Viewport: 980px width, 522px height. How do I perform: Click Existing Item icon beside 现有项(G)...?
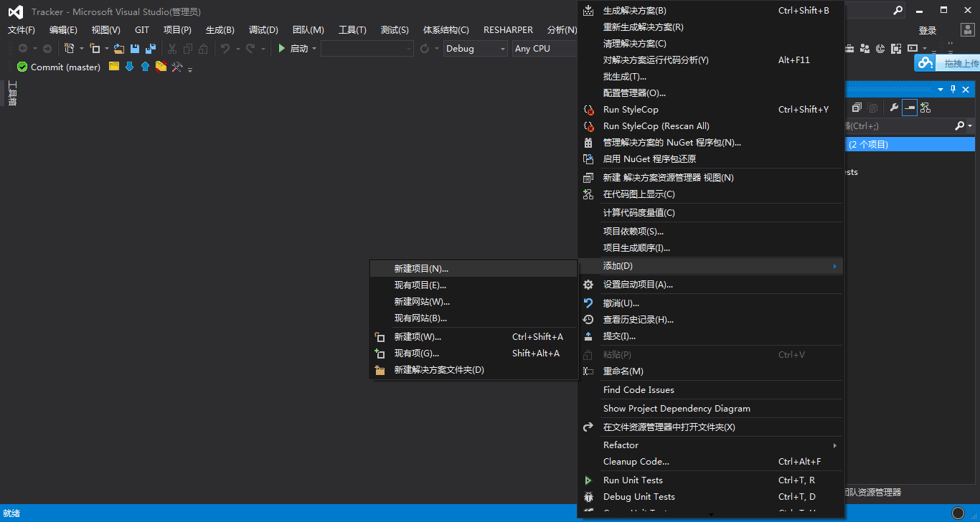click(x=380, y=353)
